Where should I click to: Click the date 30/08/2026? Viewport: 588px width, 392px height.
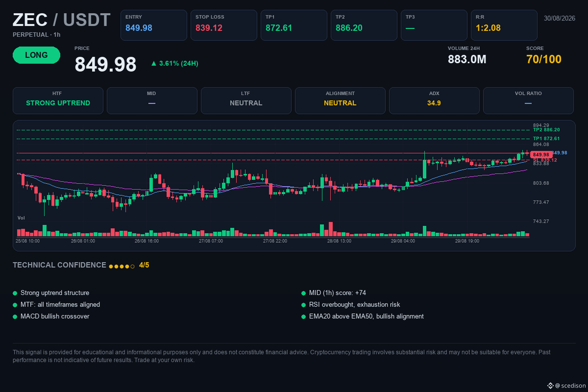tap(560, 18)
